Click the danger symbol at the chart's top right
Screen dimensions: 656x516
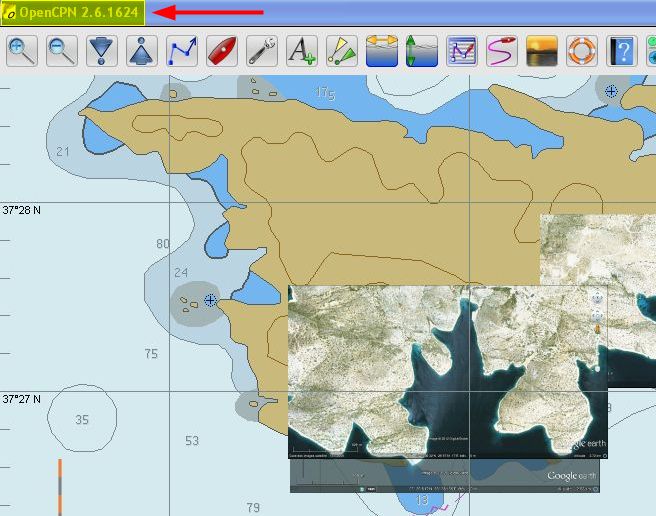pyautogui.click(x=611, y=91)
